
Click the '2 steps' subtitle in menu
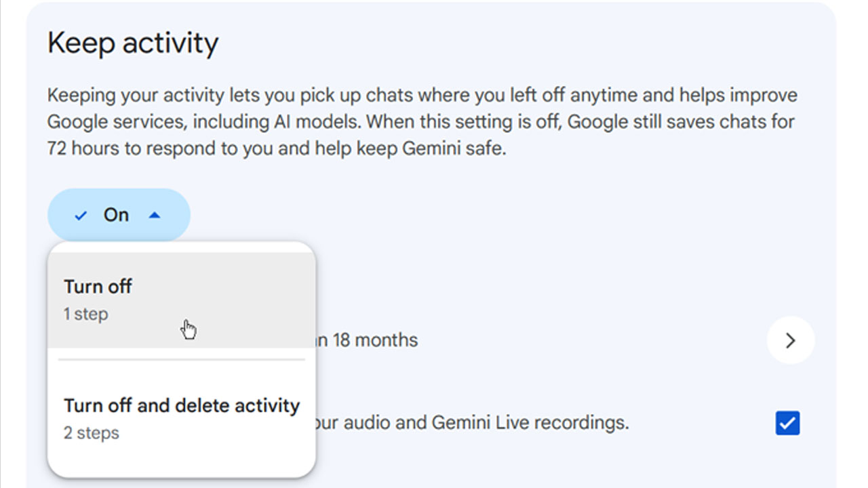click(92, 433)
